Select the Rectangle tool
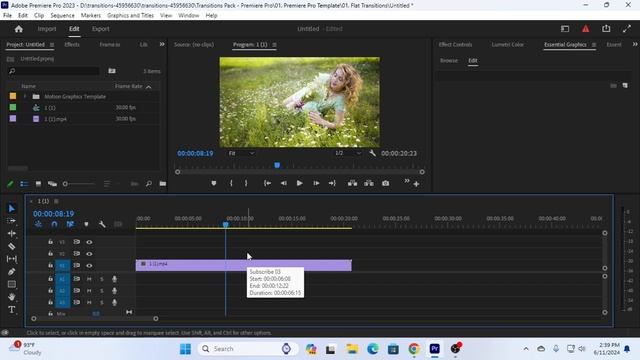640x360 pixels. pyautogui.click(x=12, y=284)
